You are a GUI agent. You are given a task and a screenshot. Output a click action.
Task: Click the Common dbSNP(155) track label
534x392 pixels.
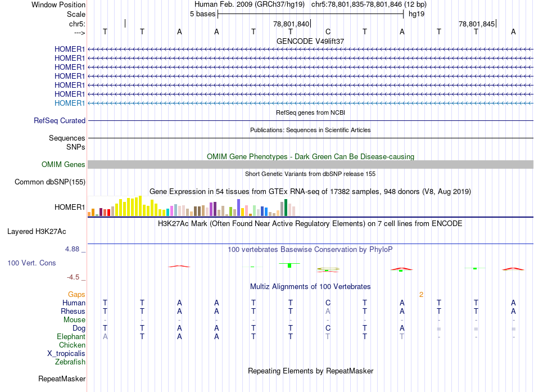[x=49, y=182]
